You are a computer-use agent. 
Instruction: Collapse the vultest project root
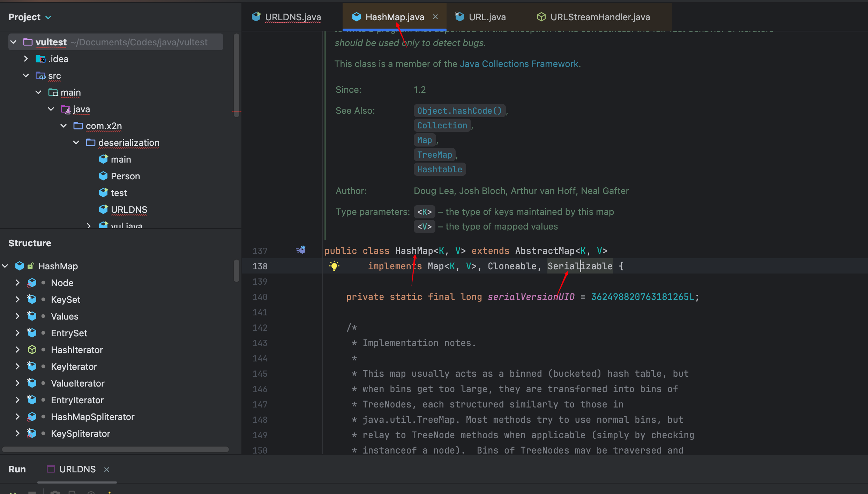coord(13,42)
